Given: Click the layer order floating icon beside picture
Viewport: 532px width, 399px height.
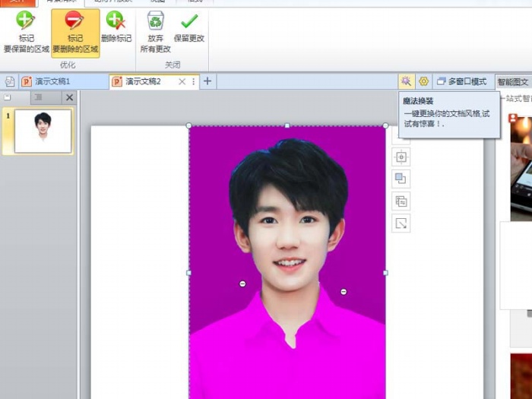Looking at the screenshot, I should click(x=401, y=179).
